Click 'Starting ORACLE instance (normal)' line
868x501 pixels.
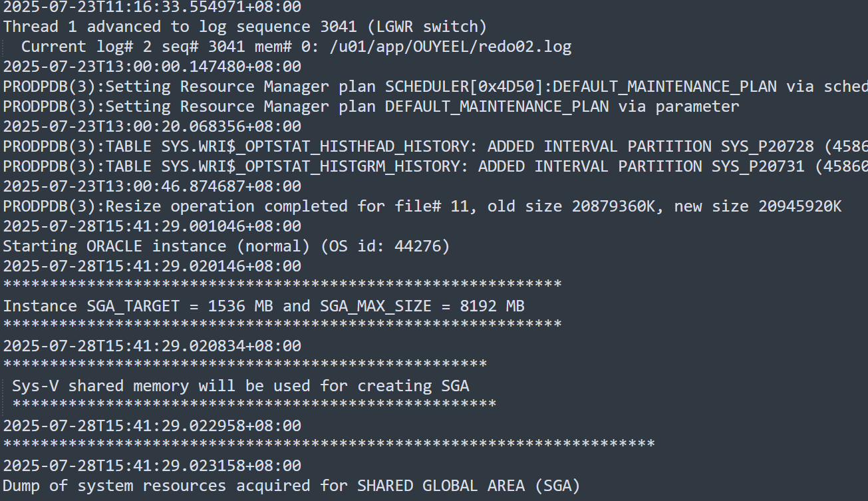[x=156, y=246]
